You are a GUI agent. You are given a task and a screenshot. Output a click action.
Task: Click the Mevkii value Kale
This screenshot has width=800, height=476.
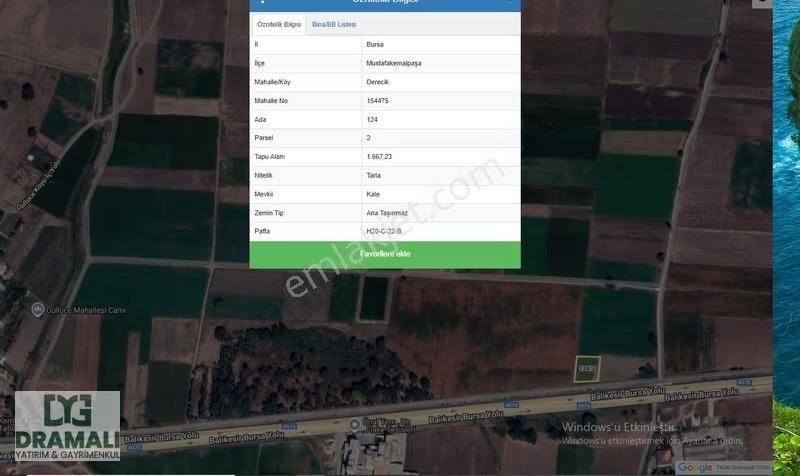click(x=373, y=194)
